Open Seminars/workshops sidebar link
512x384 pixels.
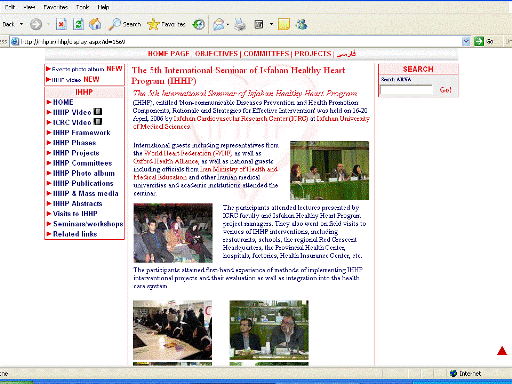point(88,224)
